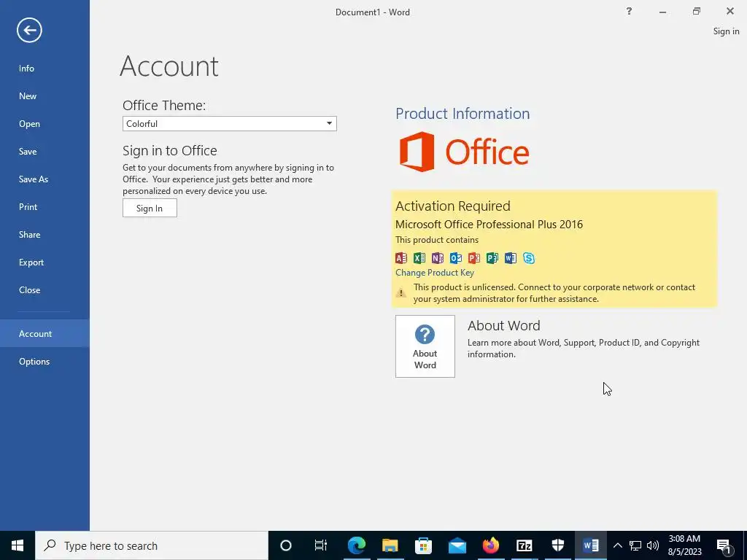This screenshot has width=747, height=560.
Task: Click the OneNote app icon
Action: pos(438,258)
